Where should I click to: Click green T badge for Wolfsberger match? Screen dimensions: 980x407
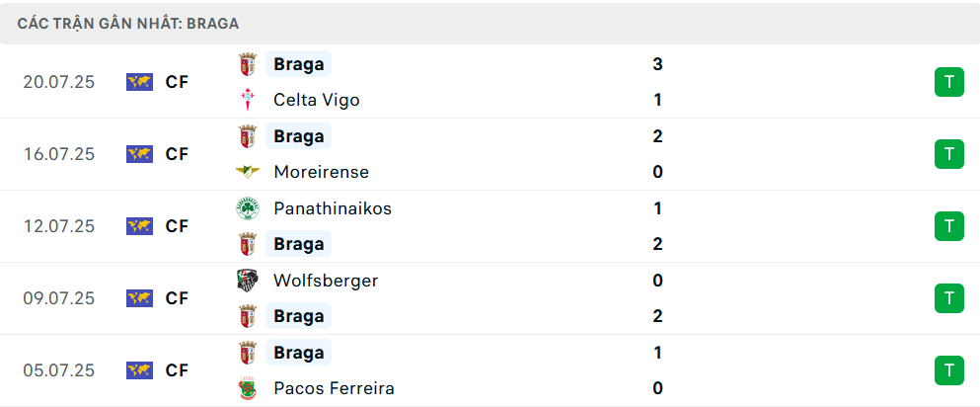tap(948, 298)
